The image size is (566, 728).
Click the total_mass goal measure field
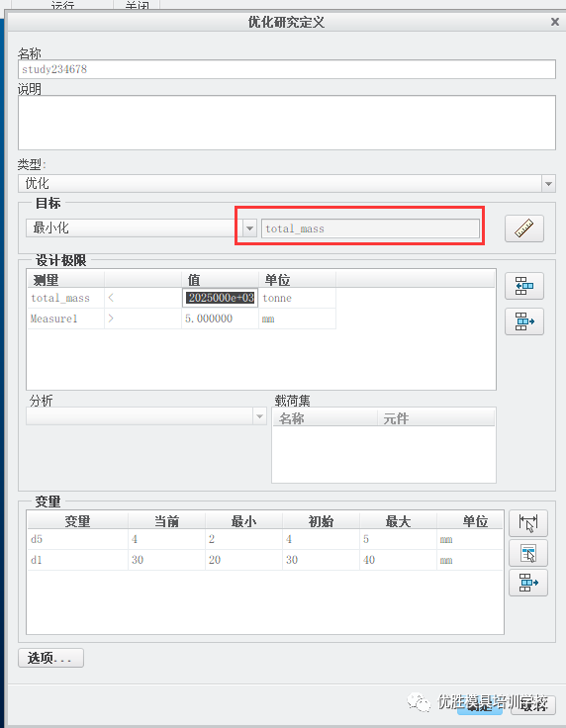[x=370, y=228]
